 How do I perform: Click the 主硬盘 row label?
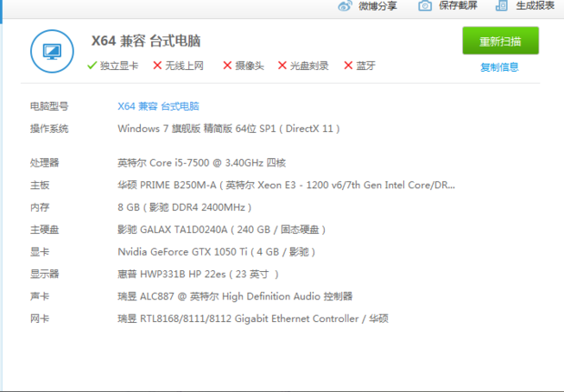[x=45, y=230]
